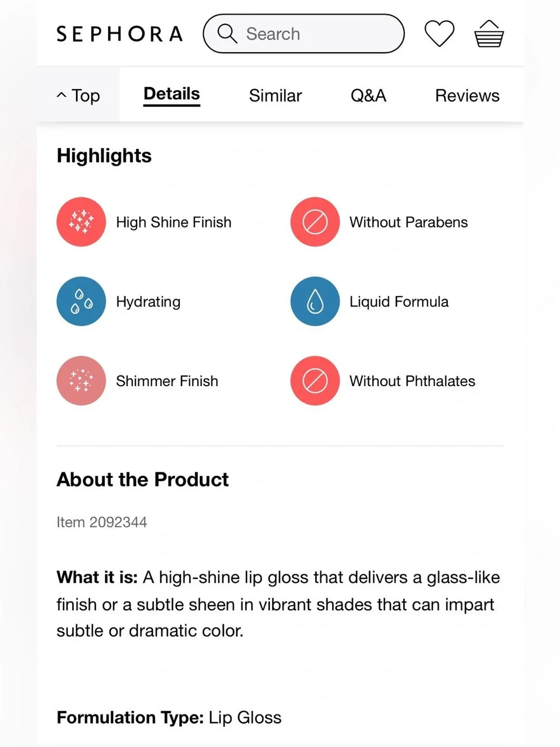Click the Sephora logo
The height and width of the screenshot is (747, 560).
(120, 34)
